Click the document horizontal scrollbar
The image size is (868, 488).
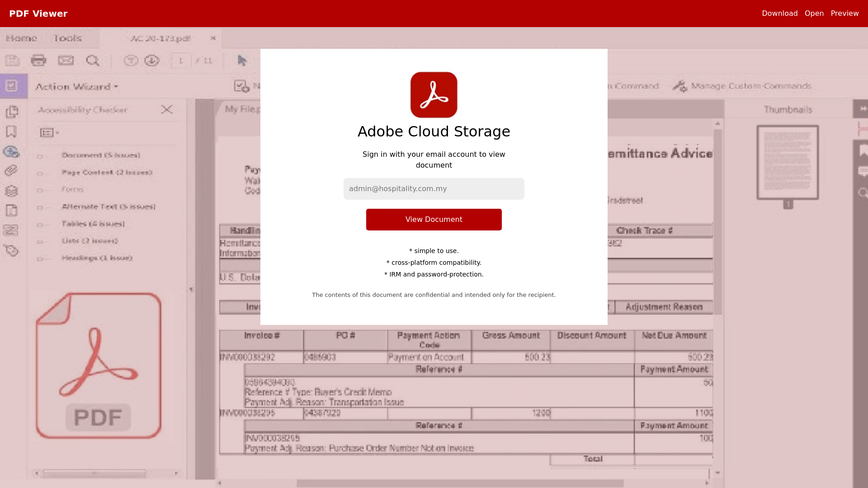(460, 483)
